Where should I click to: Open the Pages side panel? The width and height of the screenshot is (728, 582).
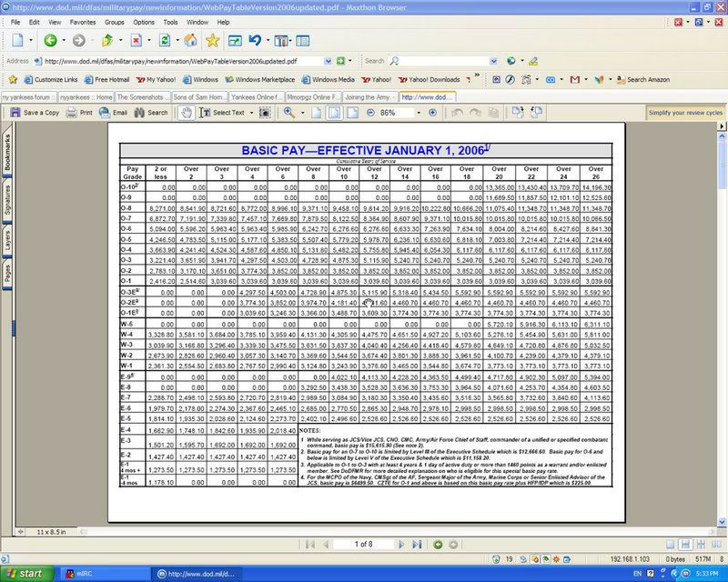click(x=8, y=273)
